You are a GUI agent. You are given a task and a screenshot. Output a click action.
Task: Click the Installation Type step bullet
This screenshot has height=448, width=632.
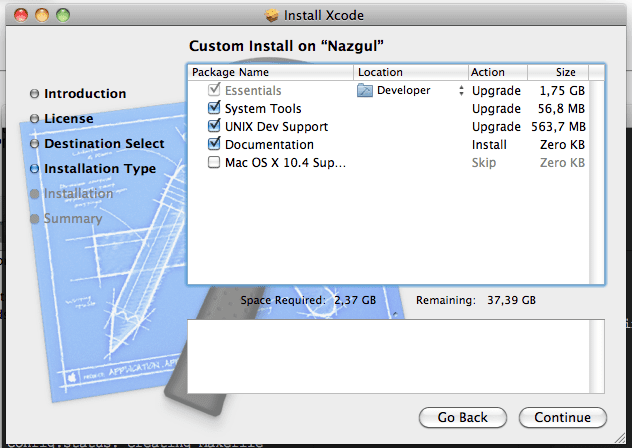coord(35,169)
